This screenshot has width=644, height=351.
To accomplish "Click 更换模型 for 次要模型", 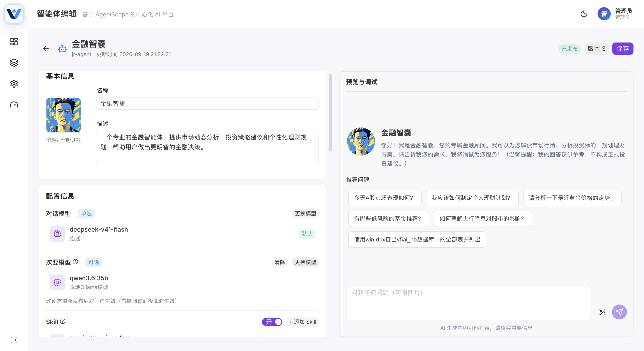I will (x=305, y=262).
